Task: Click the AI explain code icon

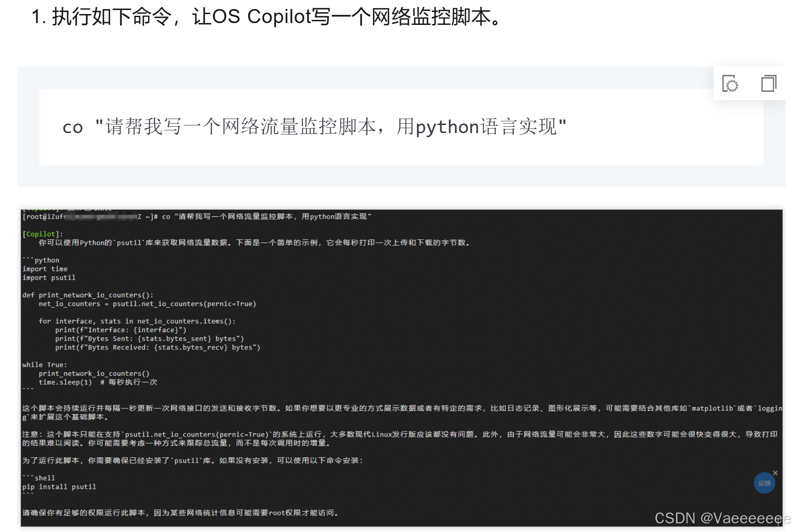Action: pos(730,83)
